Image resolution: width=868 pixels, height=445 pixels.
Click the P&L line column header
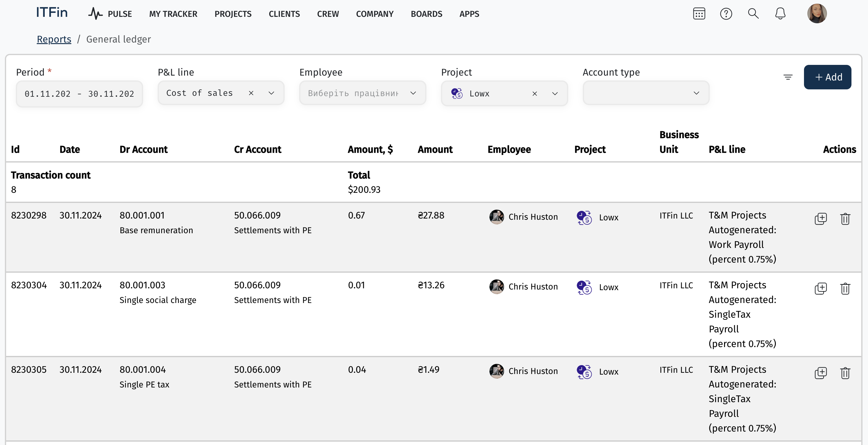727,149
